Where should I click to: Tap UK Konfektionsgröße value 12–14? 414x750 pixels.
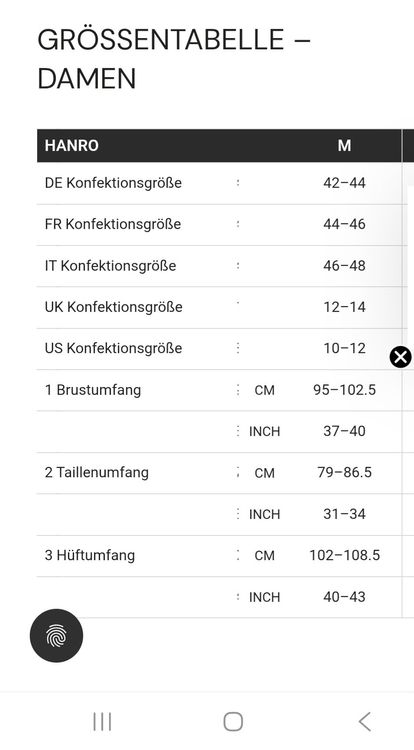click(344, 307)
